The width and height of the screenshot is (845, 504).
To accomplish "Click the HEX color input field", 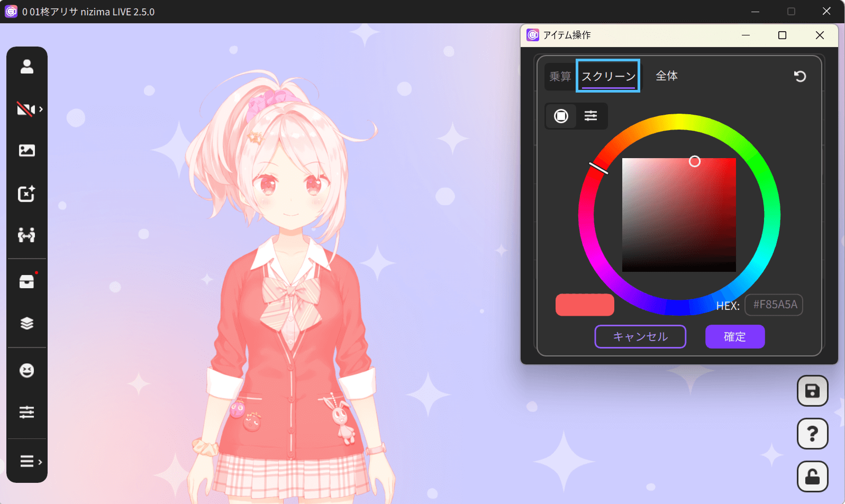I will [774, 305].
